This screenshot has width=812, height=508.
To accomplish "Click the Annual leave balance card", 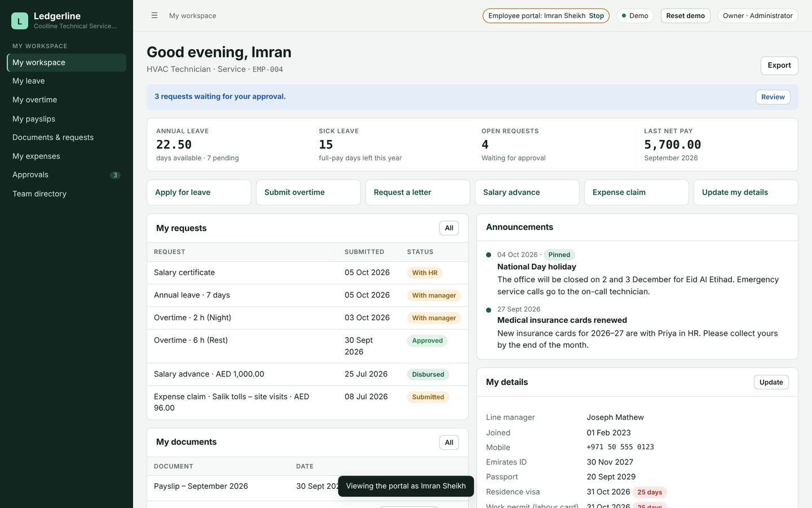I will [228, 144].
